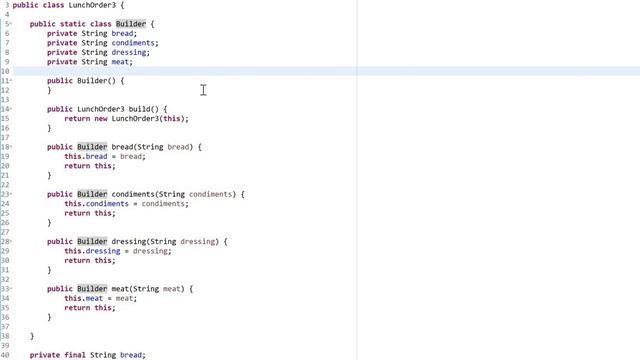Collapse the meat method fold on line 33
The height and width of the screenshot is (360, 640).
pos(11,289)
